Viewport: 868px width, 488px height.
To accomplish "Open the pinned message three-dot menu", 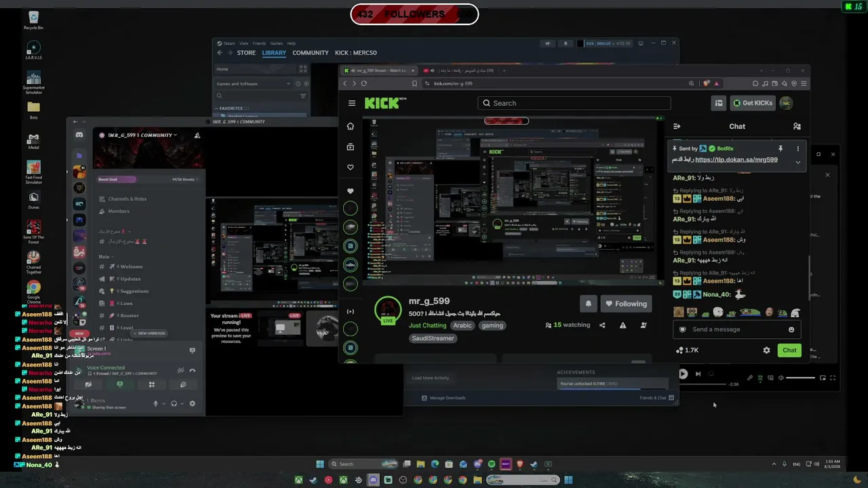I will tap(797, 148).
